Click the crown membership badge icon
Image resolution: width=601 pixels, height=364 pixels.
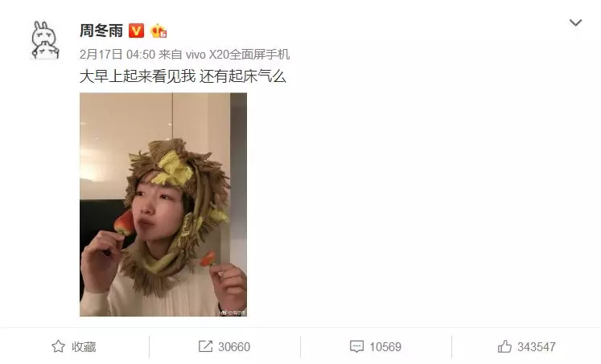[158, 31]
